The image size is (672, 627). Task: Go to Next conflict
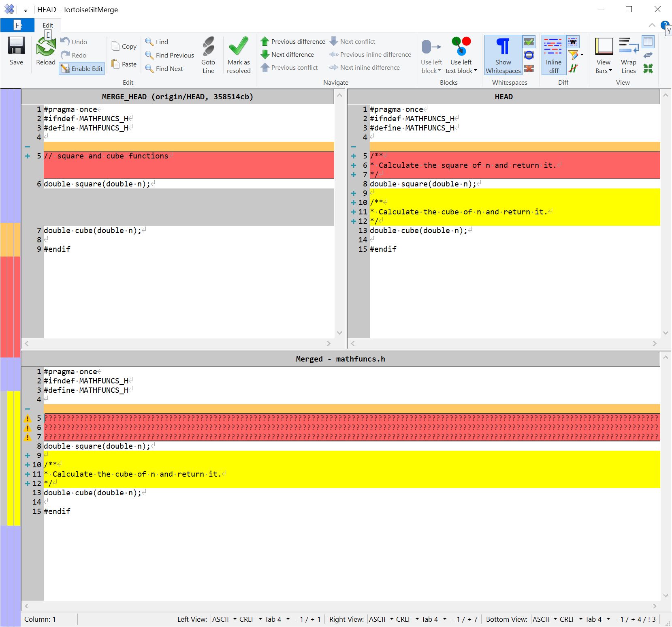[352, 41]
